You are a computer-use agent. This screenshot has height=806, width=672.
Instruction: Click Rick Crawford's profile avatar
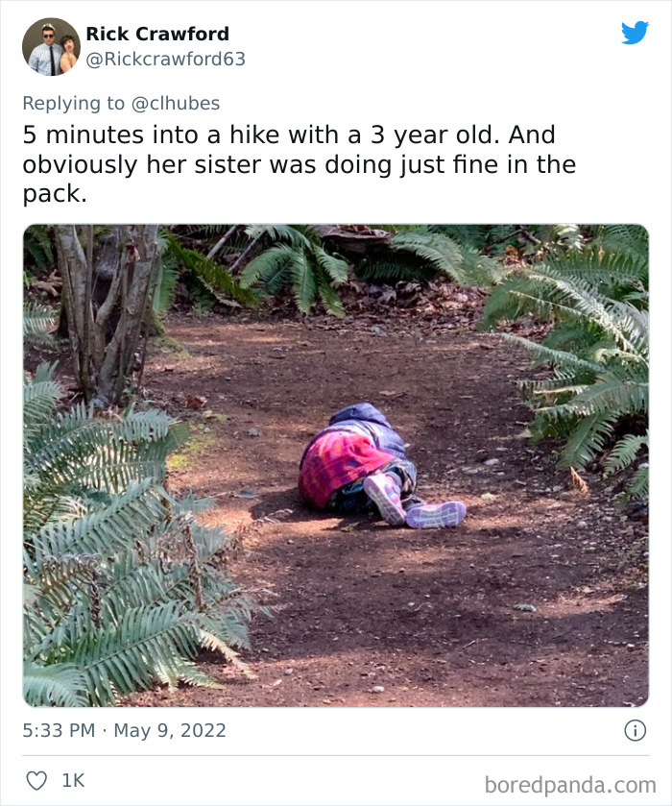(48, 44)
